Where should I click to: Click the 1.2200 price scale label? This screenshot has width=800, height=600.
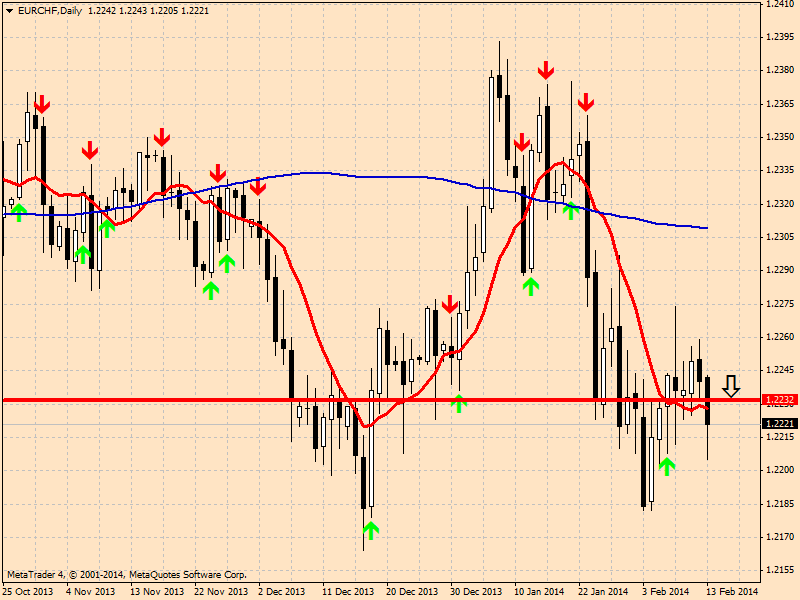[x=780, y=470]
